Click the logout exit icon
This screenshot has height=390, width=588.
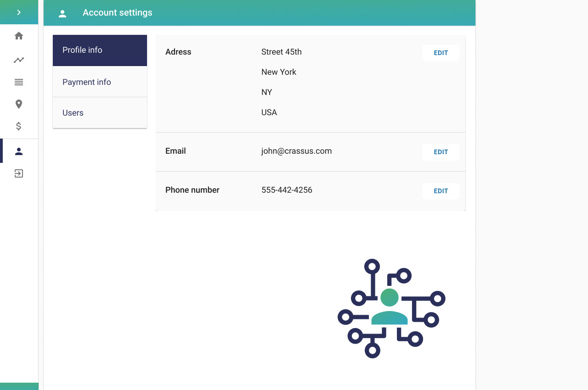tap(19, 173)
